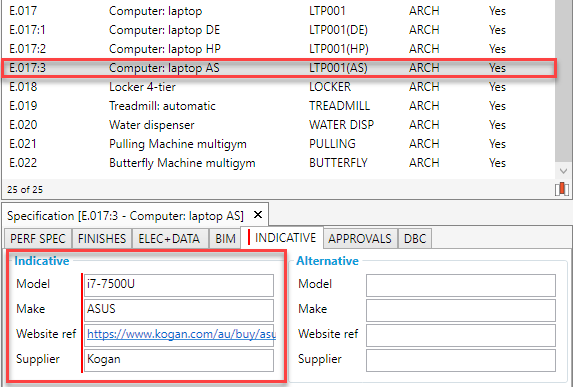Click the Indicative Supplier field showing Kogan
Image resolution: width=573 pixels, height=387 pixels.
coord(179,360)
